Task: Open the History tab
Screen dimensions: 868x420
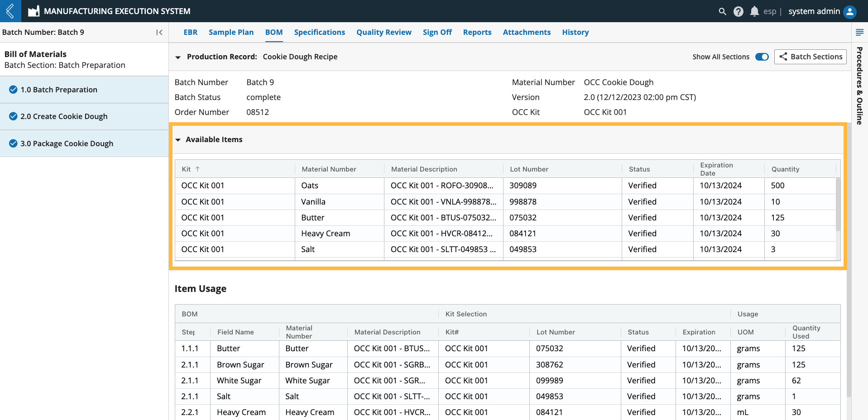Action: (x=575, y=32)
